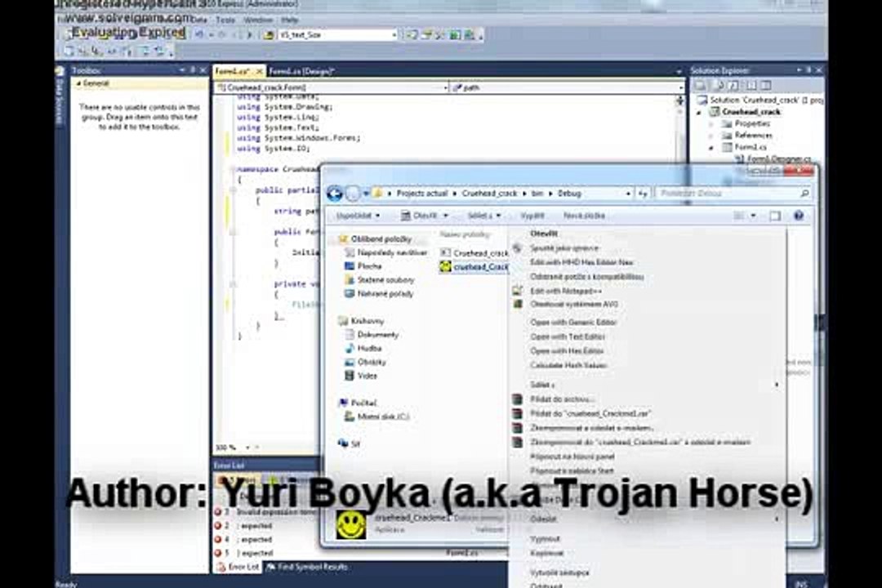This screenshot has width=882, height=588.
Task: Expand the References node in Solution Explorer
Action: (711, 136)
